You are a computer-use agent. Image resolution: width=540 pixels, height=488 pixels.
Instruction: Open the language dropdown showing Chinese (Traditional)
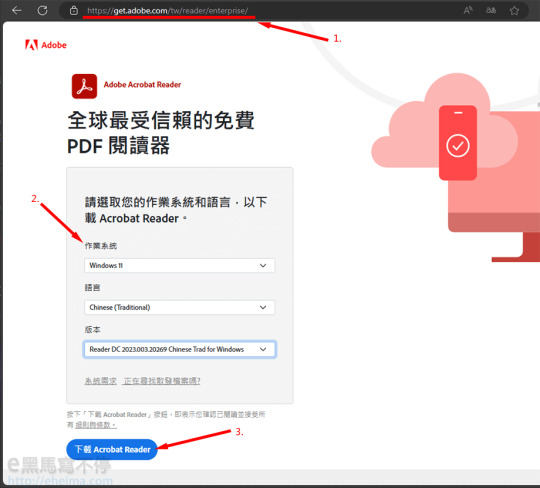179,308
